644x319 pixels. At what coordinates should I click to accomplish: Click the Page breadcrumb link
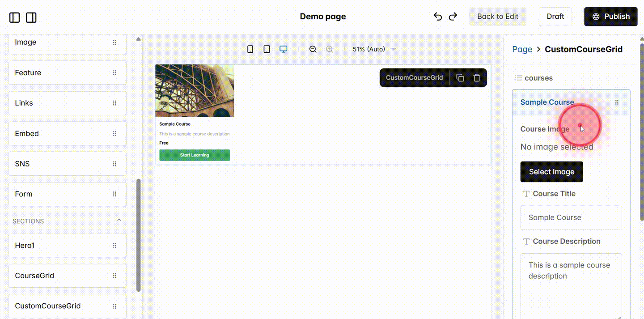point(522,49)
